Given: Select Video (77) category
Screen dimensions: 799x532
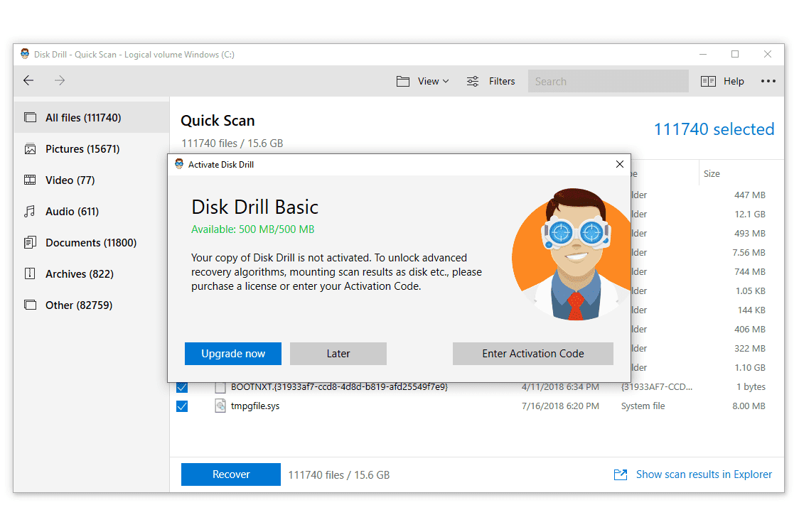Looking at the screenshot, I should (x=92, y=180).
